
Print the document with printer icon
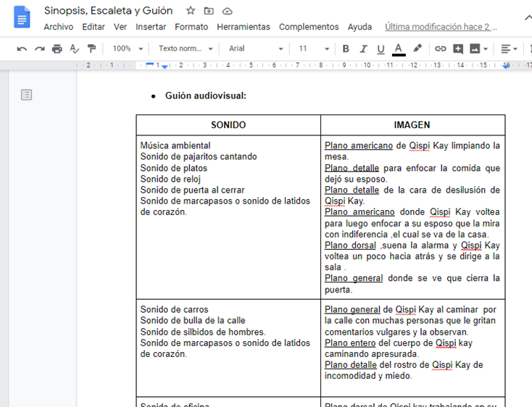57,49
